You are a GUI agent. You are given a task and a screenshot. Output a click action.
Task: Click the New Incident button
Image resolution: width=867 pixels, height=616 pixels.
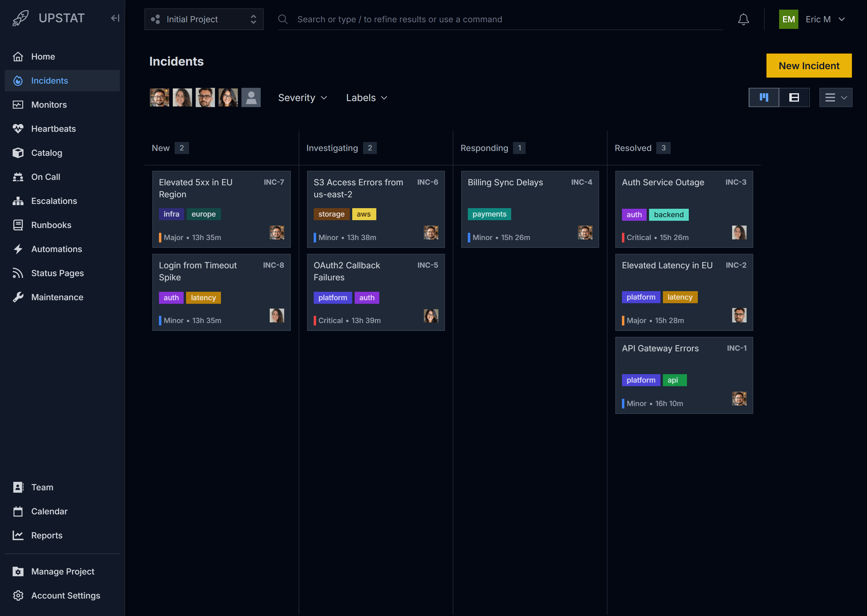809,66
